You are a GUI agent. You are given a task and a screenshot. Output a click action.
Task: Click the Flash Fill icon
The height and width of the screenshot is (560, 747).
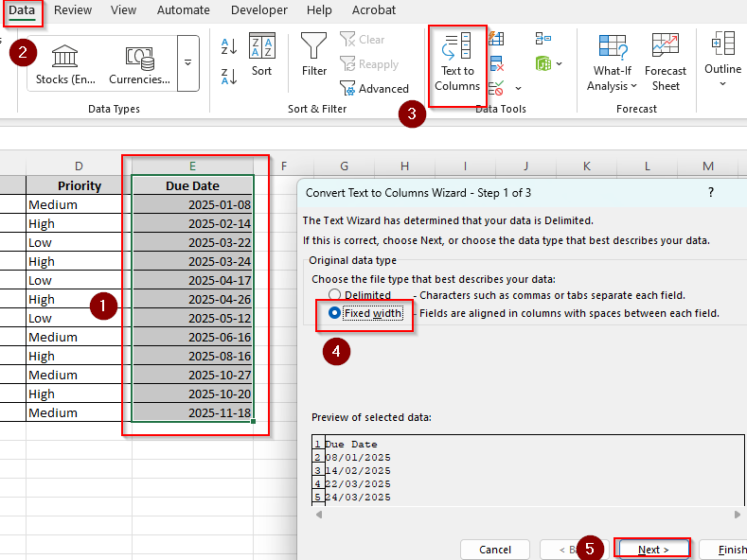[496, 39]
